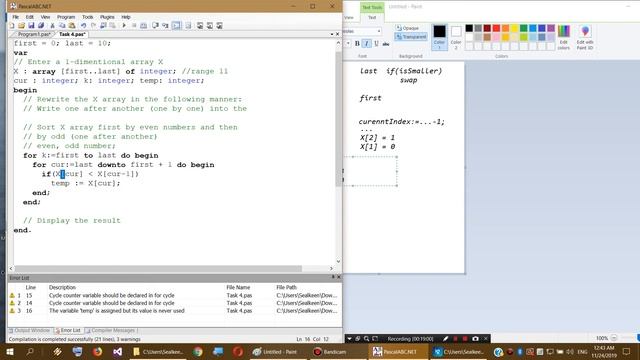The image size is (640, 360).
Task: Click the taskbar search magnifier
Action: 30,351
